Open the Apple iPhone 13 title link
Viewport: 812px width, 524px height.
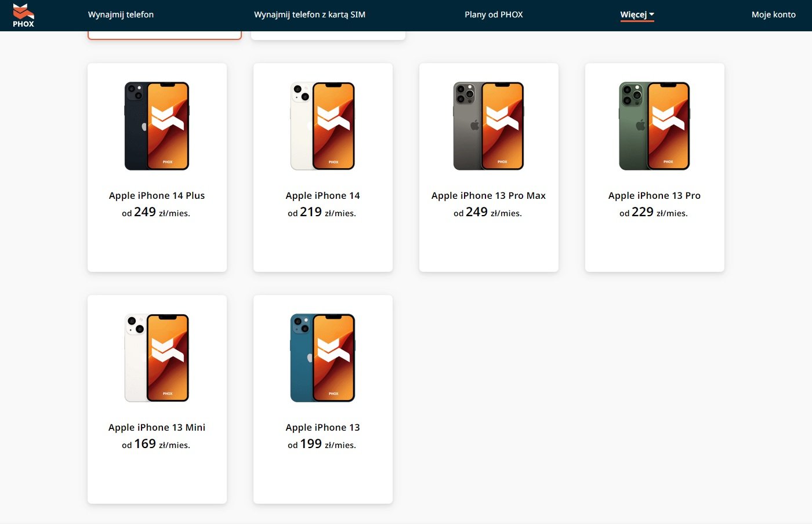pyautogui.click(x=322, y=427)
